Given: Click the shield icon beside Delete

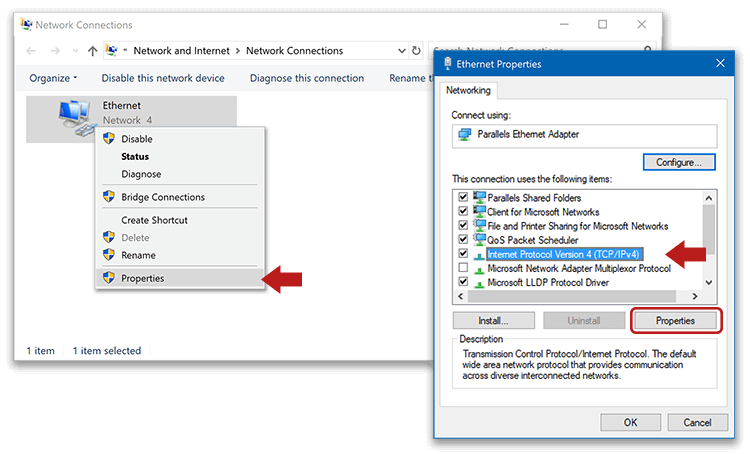Looking at the screenshot, I should 109,237.
